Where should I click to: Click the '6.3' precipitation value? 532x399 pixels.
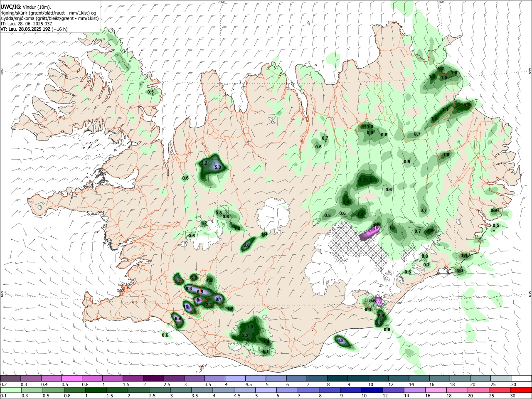click(x=188, y=288)
